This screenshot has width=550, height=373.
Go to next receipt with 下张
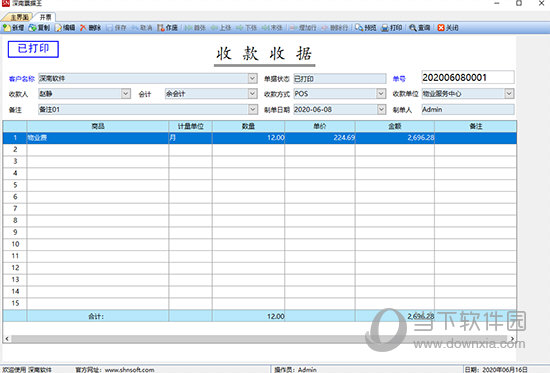(x=247, y=27)
